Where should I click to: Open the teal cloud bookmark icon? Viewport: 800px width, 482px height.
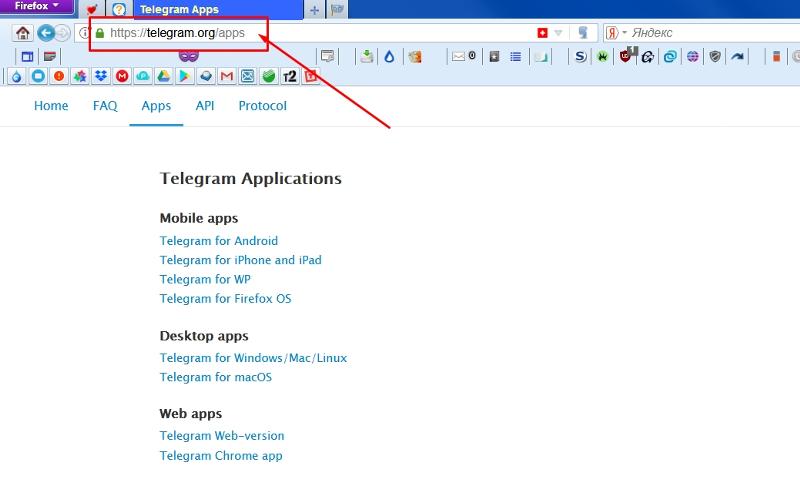coord(143,77)
